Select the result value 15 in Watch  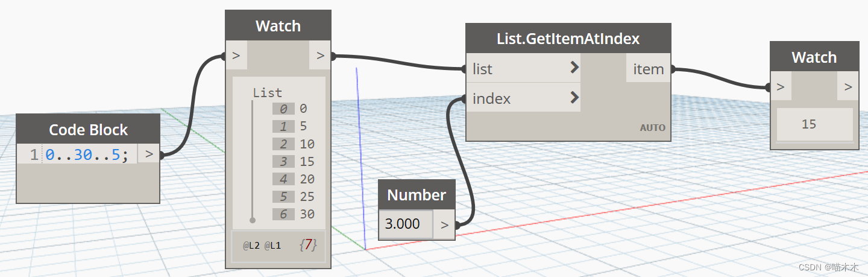pos(809,124)
